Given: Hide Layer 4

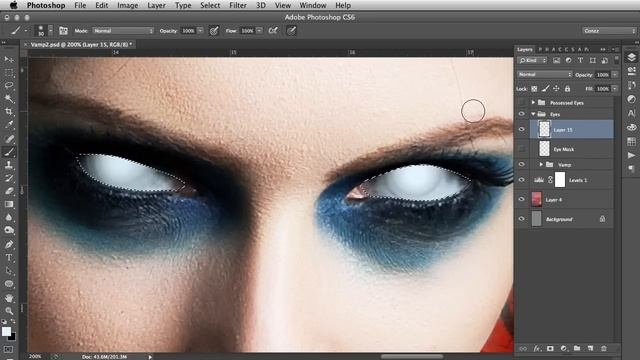Looking at the screenshot, I should coord(521,199).
